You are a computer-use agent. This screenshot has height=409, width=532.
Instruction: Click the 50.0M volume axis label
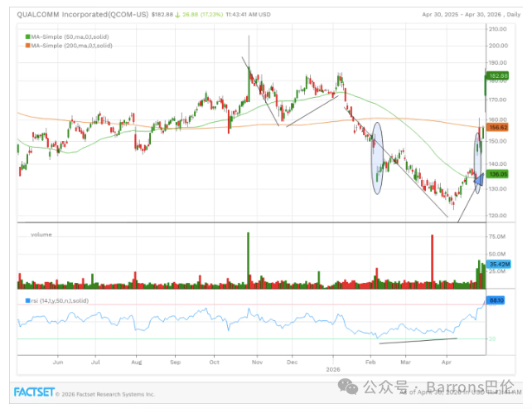tap(496, 254)
